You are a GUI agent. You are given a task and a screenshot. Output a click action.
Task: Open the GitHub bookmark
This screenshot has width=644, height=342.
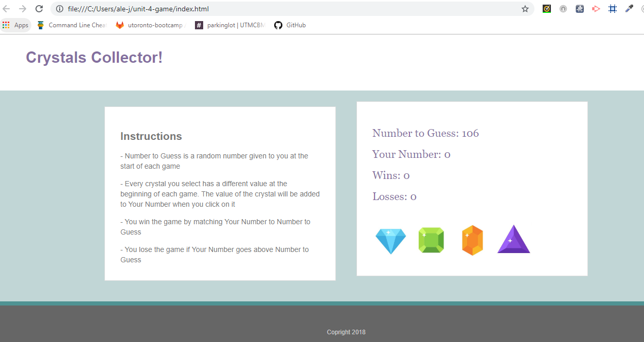click(x=290, y=25)
